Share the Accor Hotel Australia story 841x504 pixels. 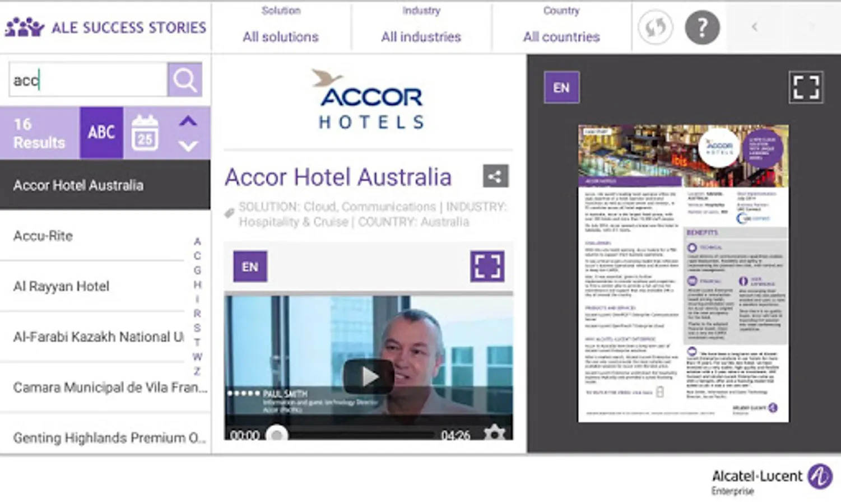point(495,176)
